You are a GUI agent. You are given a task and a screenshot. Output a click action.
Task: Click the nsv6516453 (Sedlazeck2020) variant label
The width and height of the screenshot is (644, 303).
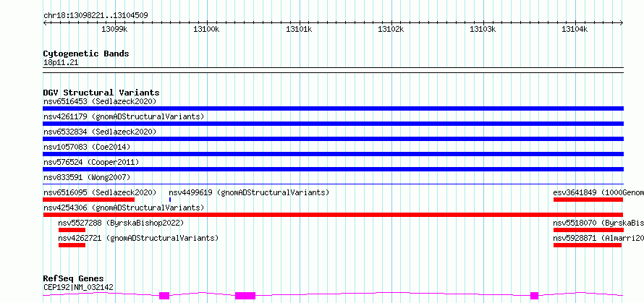click(x=100, y=101)
